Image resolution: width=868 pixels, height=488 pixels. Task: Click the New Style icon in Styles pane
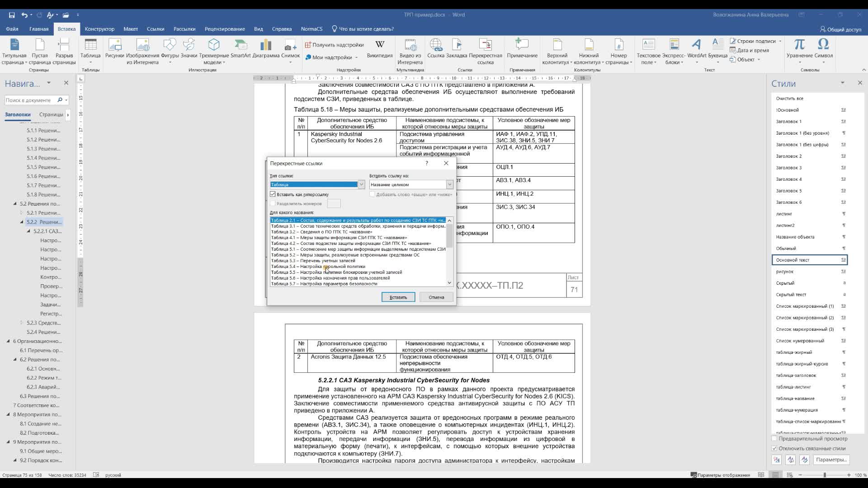pyautogui.click(x=777, y=460)
